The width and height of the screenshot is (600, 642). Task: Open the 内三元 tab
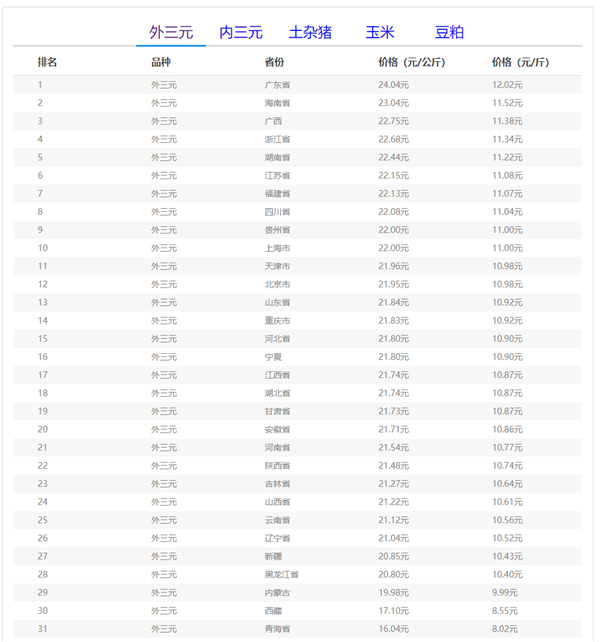click(241, 32)
